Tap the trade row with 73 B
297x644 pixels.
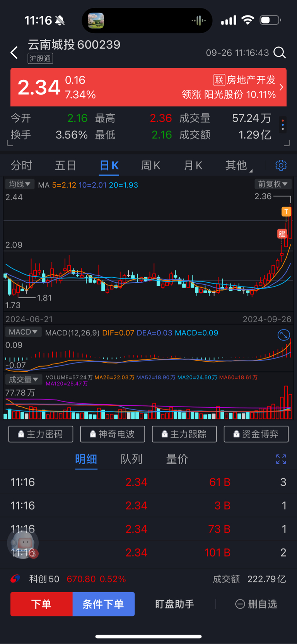148,529
